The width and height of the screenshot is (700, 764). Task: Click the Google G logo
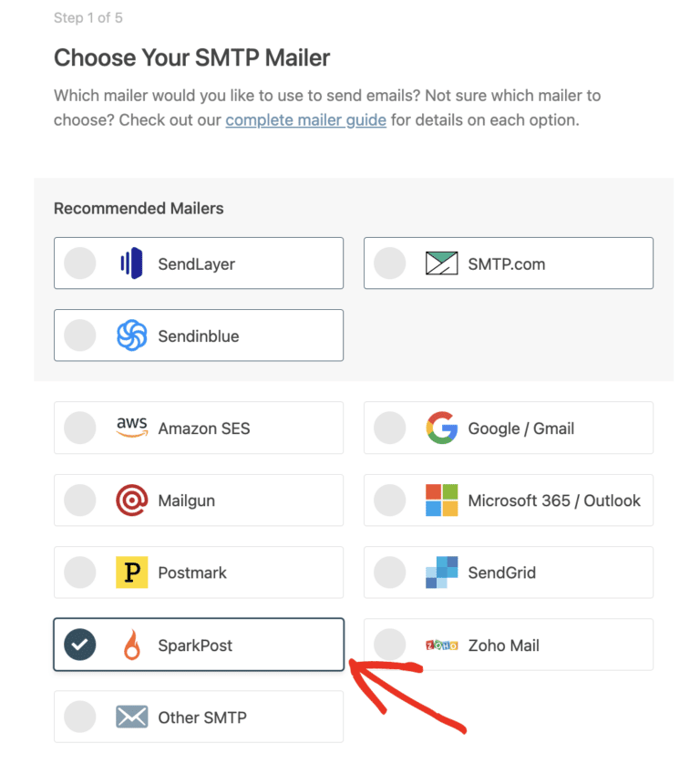(442, 428)
